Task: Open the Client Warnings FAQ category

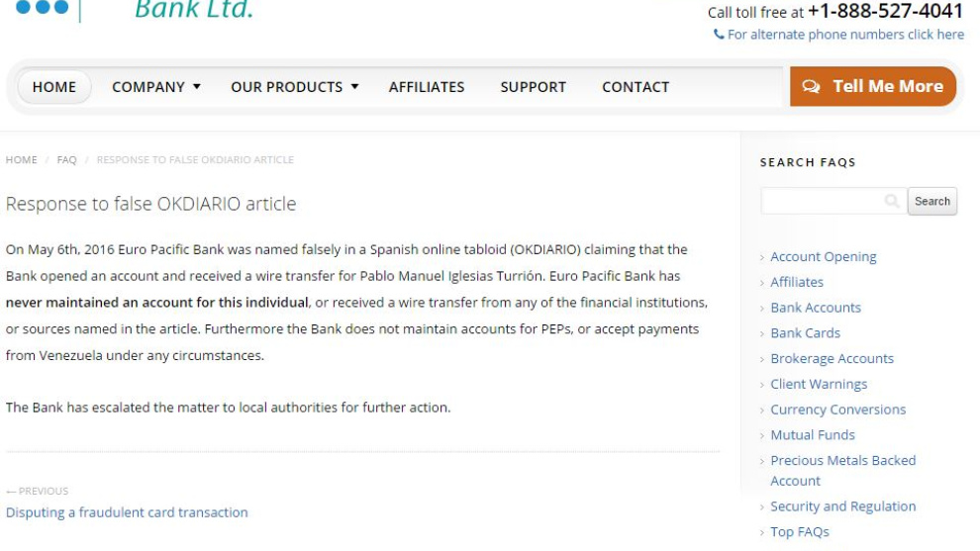Action: (819, 384)
